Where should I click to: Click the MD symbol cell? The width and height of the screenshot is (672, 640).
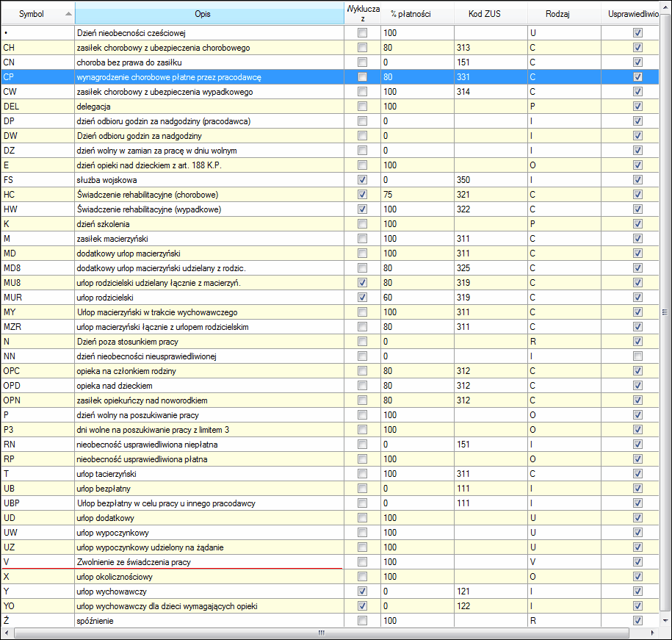click(x=37, y=254)
